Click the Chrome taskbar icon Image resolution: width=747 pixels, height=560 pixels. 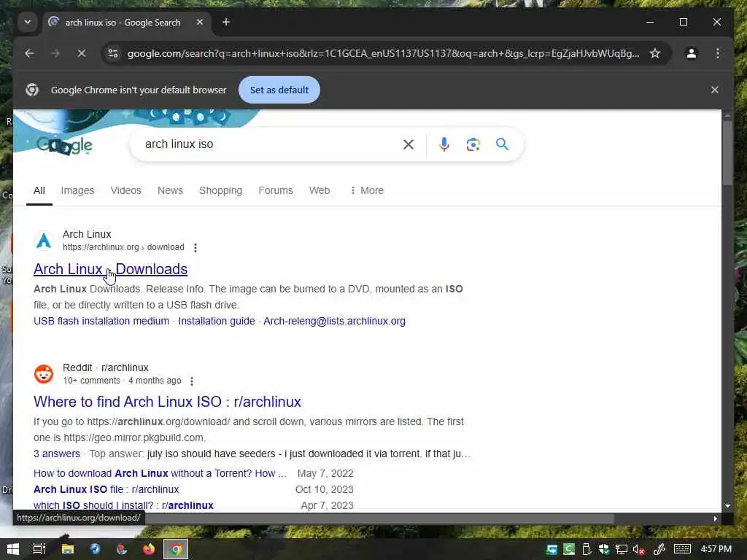(176, 549)
